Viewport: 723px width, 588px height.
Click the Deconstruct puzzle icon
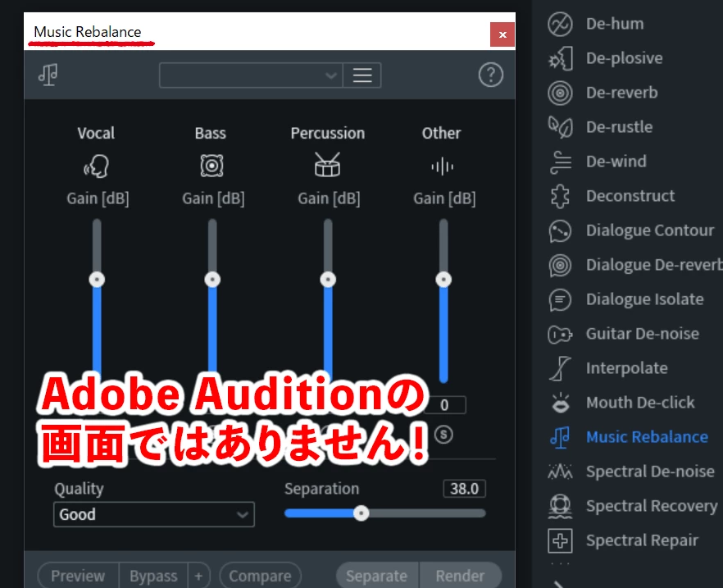tap(560, 196)
